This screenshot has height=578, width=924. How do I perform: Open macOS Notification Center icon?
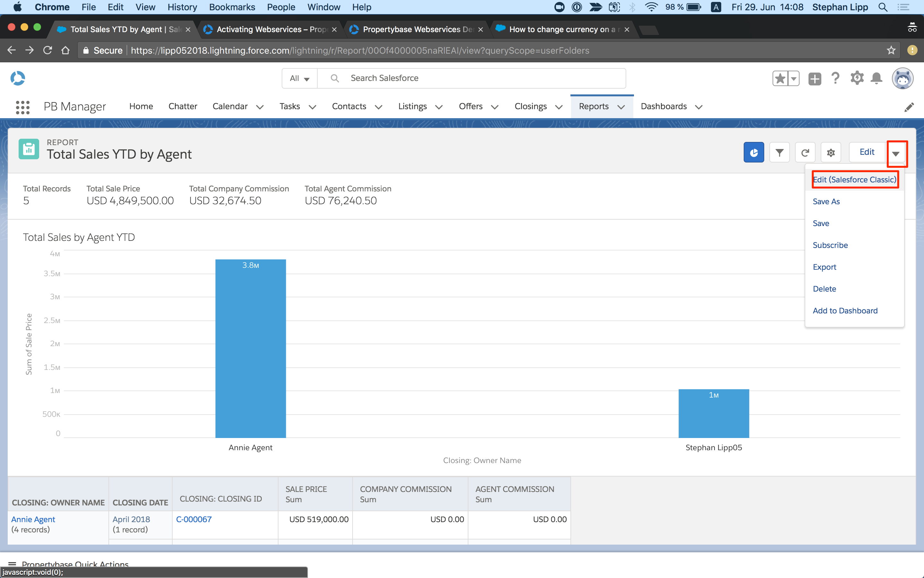[903, 7]
